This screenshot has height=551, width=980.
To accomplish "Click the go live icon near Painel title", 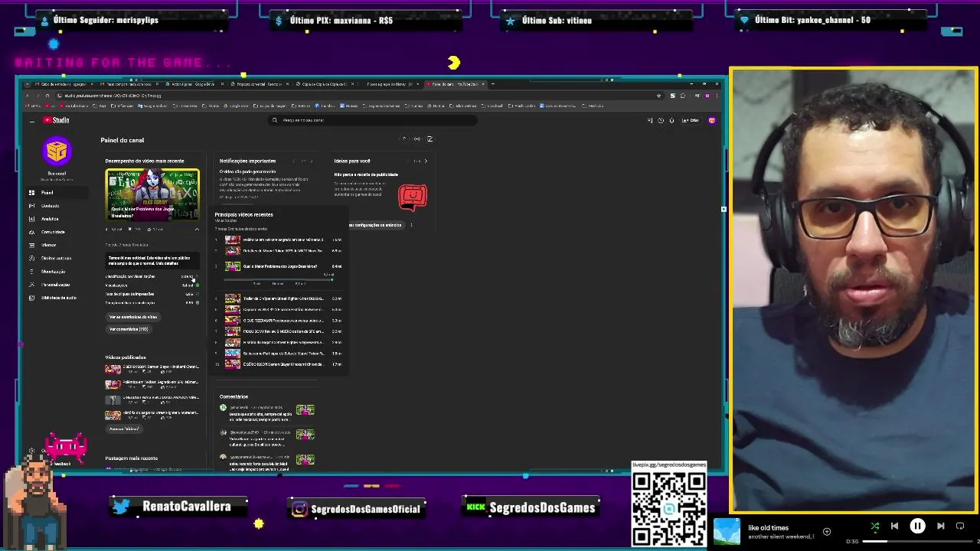I will (416, 139).
